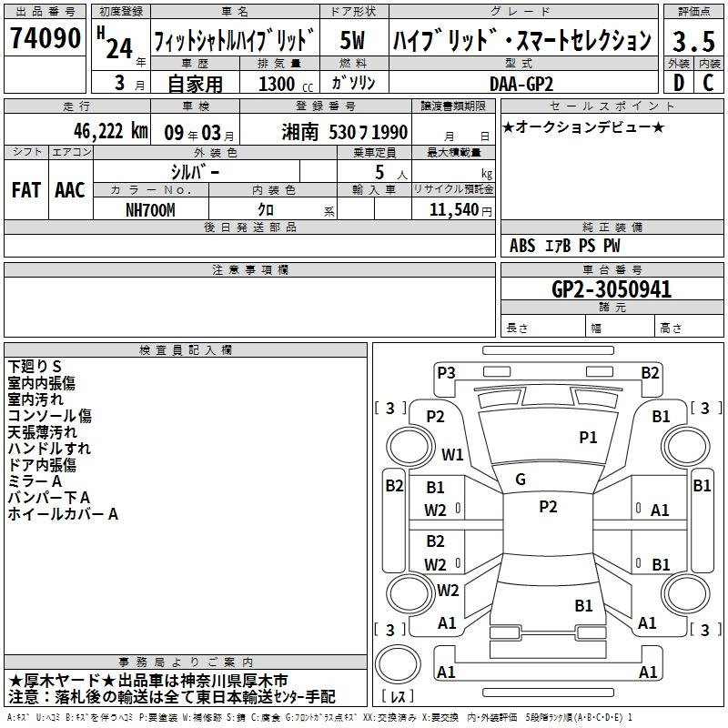This screenshot has height=728, width=728.
Task: Select inspector note ミラーA
Action: 35,481
